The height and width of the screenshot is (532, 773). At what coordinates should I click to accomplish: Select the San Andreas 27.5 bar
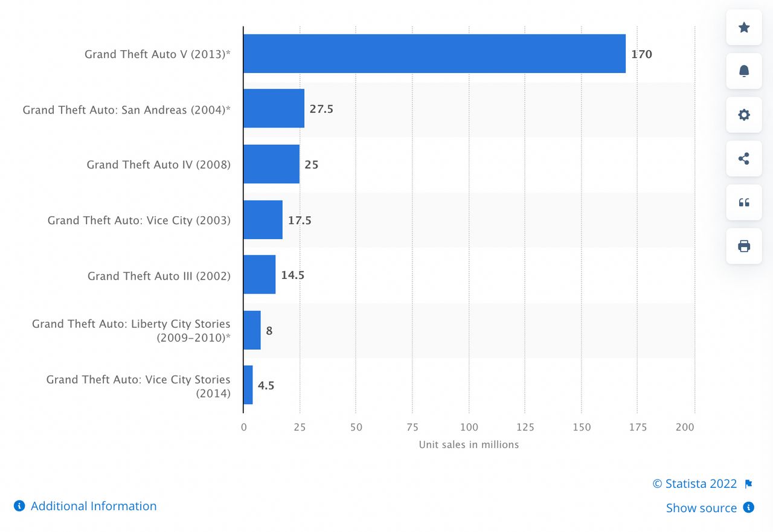(274, 109)
